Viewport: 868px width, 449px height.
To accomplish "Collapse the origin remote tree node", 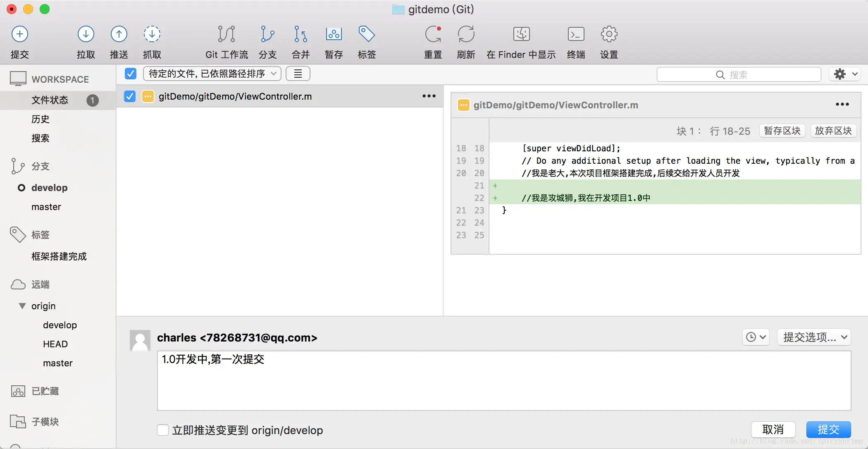I will pyautogui.click(x=22, y=306).
